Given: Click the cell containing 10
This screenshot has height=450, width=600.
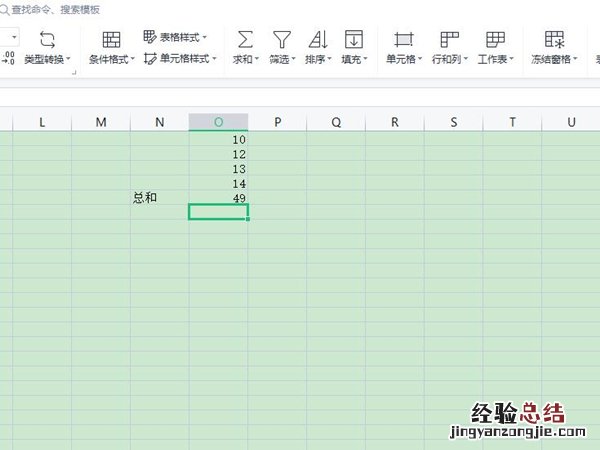Looking at the screenshot, I should point(218,139).
